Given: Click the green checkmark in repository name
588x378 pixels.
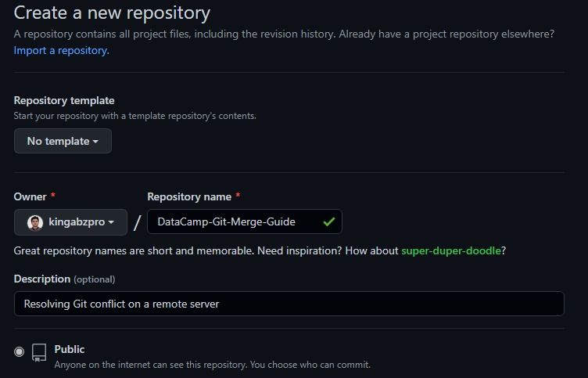Looking at the screenshot, I should coord(329,221).
